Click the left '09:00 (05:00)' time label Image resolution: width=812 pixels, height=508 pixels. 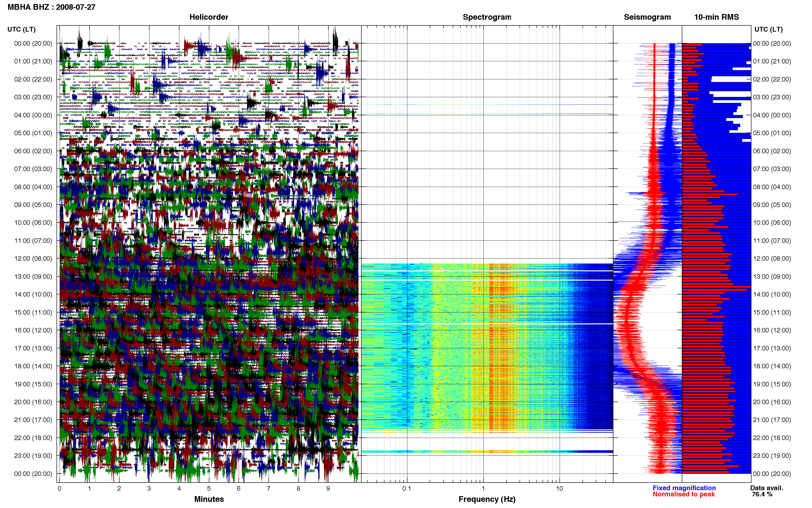[33, 205]
